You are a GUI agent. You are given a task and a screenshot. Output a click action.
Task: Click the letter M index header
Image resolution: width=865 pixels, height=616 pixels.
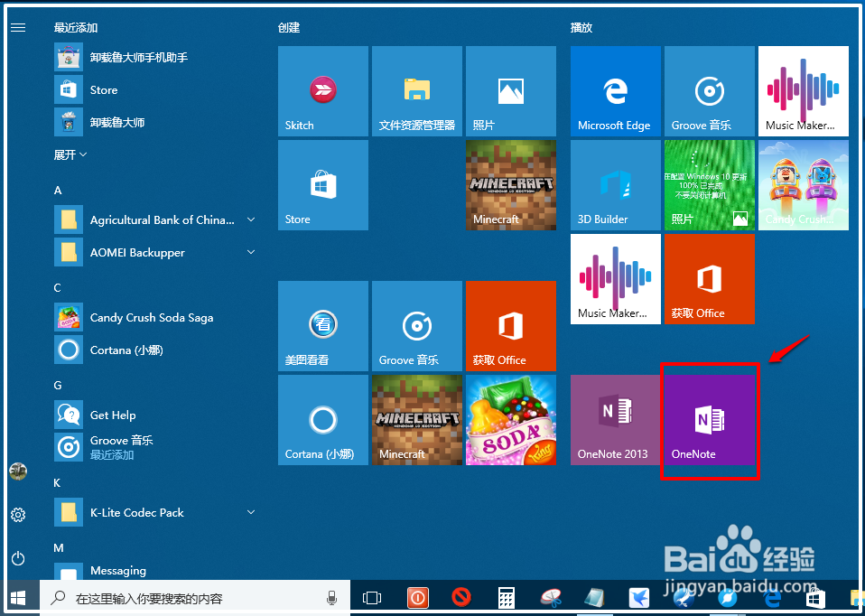(x=59, y=548)
